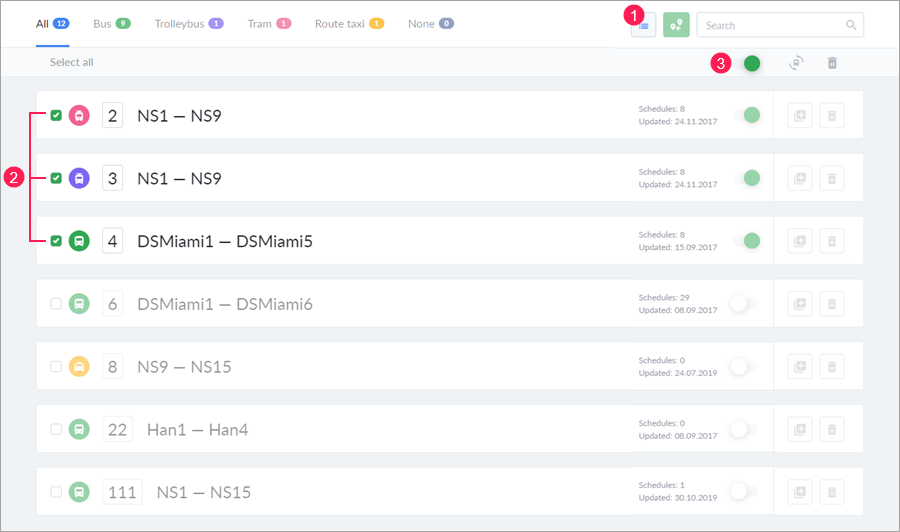Click the green add route button
Viewport: 900px width, 532px height.
click(676, 25)
